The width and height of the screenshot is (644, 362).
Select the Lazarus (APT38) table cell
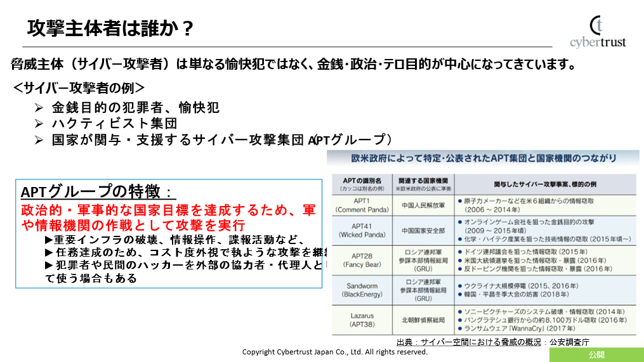point(361,320)
